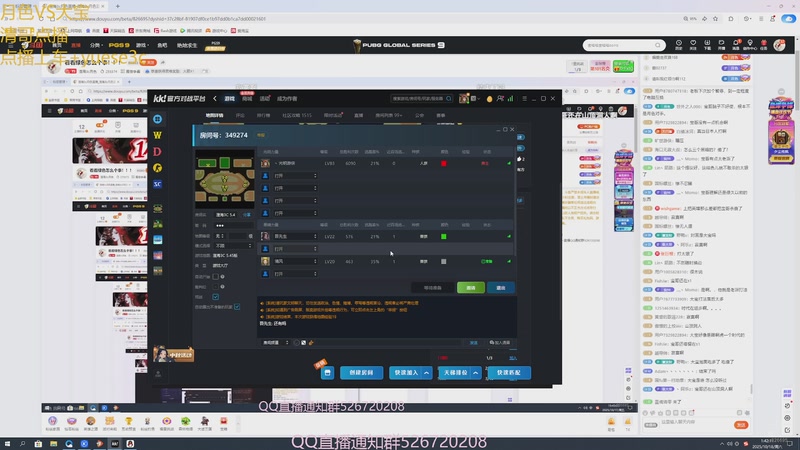The image size is (800, 450).
Task: Click the history clock icon in Douyu header
Action: 679,45
